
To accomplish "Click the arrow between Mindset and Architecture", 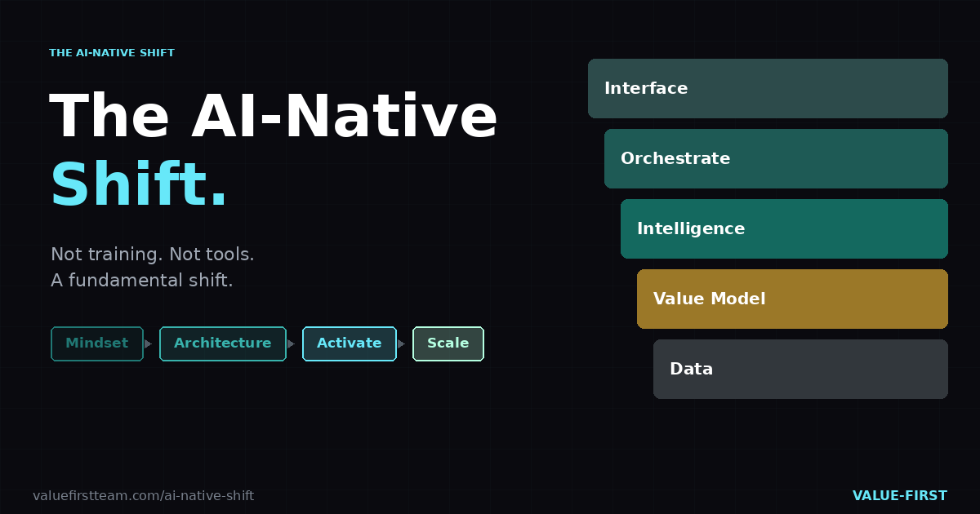I will click(x=149, y=344).
